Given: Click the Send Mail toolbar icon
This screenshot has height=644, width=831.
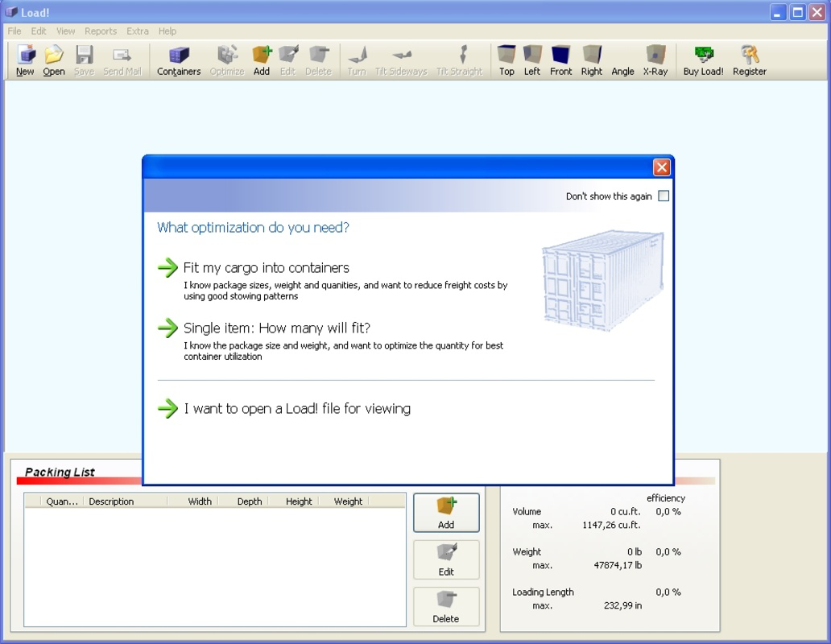Looking at the screenshot, I should click(122, 60).
